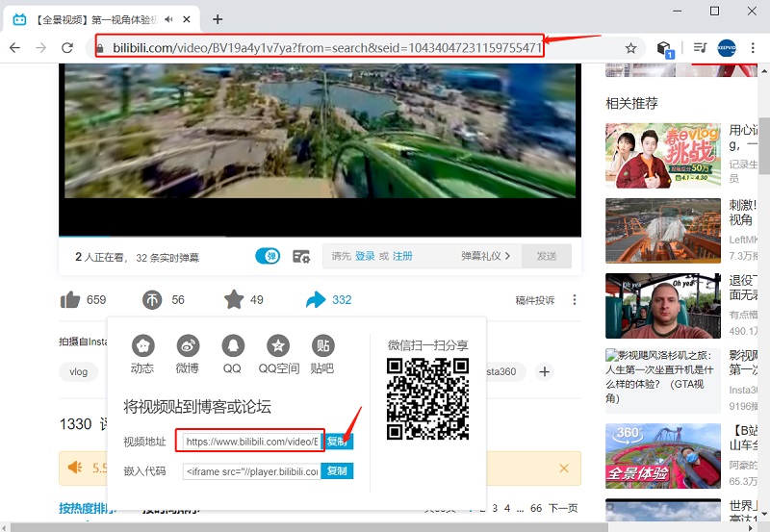Toggle the danmaku 弹 switch off
Image resolution: width=770 pixels, height=532 pixels.
tap(268, 256)
